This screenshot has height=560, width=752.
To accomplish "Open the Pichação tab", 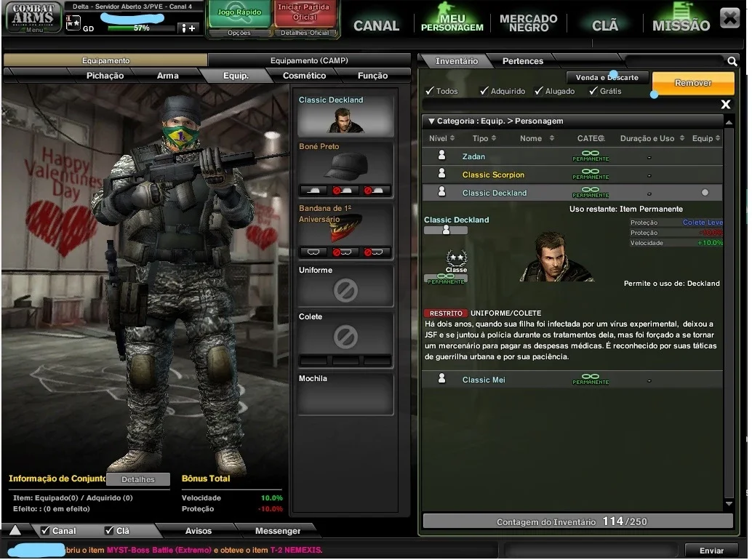I will tap(105, 76).
